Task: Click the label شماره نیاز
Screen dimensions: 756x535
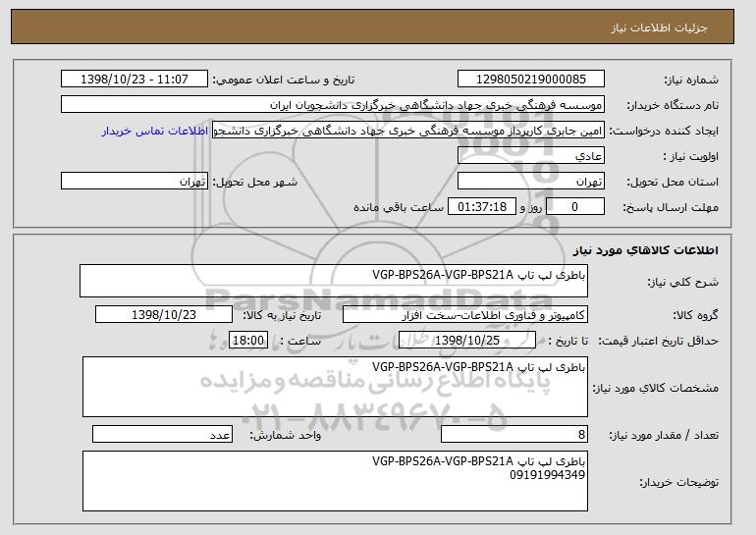Action: [x=691, y=80]
